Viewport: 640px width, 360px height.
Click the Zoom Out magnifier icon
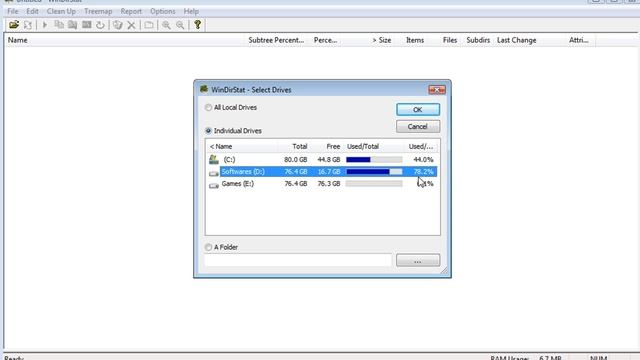pyautogui.click(x=180, y=25)
